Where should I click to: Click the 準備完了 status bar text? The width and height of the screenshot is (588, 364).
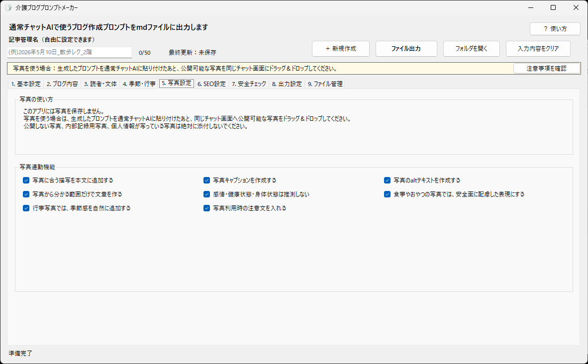[x=20, y=353]
